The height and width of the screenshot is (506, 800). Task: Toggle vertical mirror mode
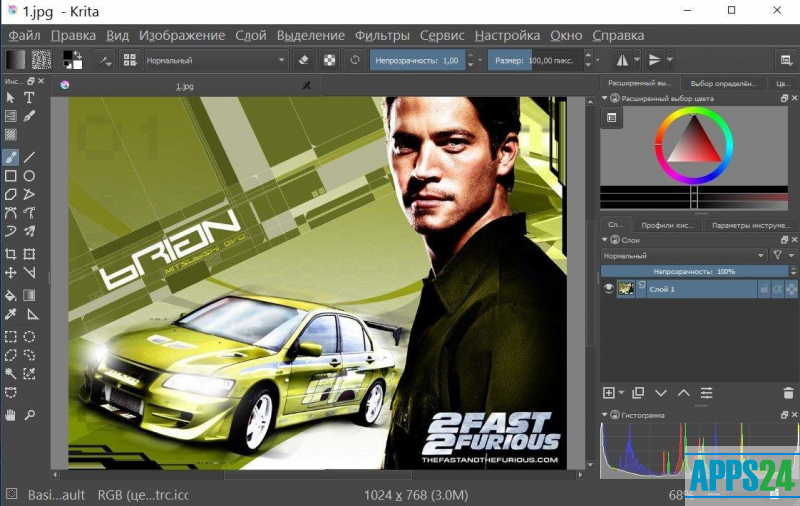tap(655, 60)
